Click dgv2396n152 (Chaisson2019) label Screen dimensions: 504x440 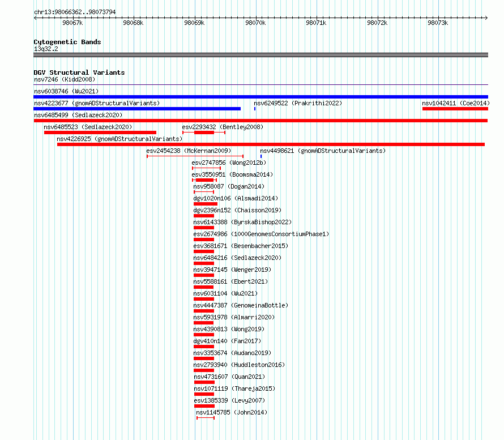pos(237,210)
